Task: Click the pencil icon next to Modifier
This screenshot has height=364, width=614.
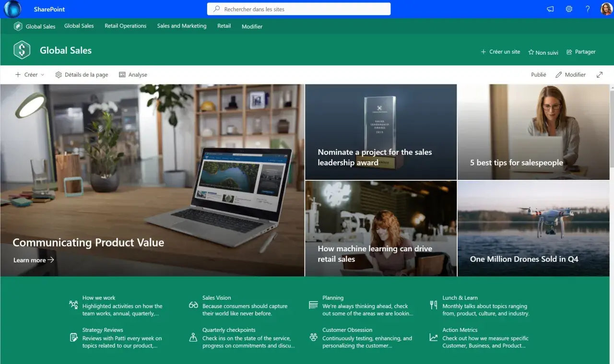Action: click(559, 75)
